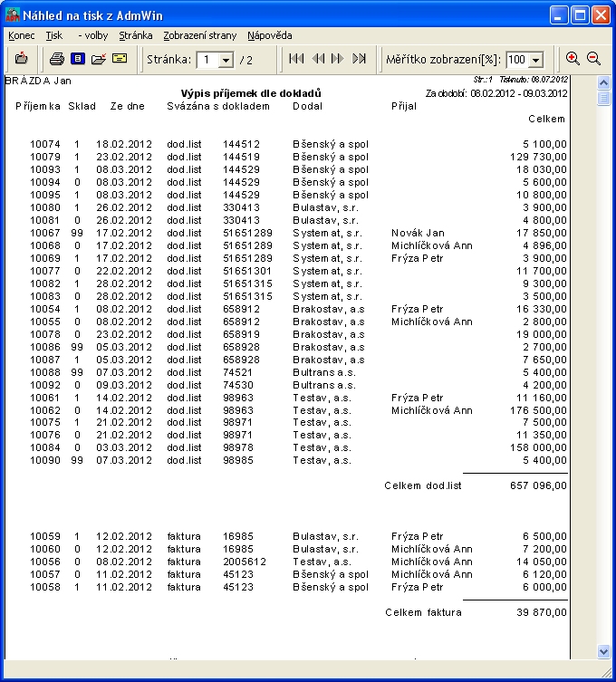
Task: Click receipt number 10090
Action: point(45,460)
